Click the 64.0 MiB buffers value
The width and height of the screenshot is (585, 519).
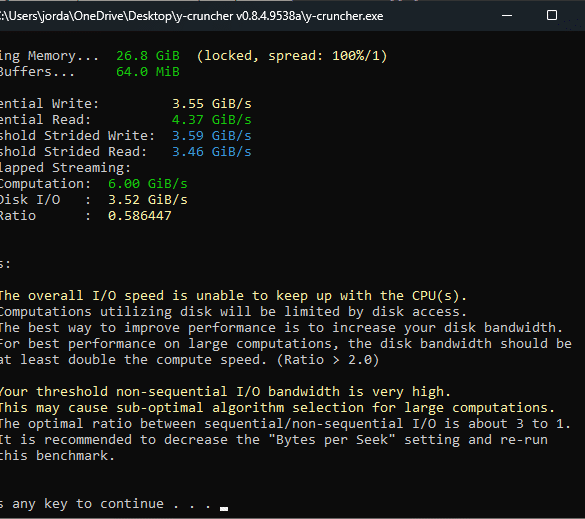pyautogui.click(x=148, y=72)
